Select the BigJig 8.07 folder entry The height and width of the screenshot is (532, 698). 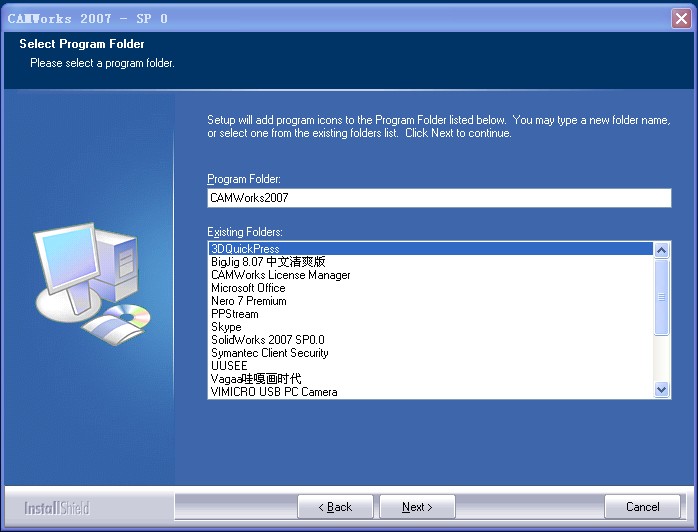coord(430,262)
